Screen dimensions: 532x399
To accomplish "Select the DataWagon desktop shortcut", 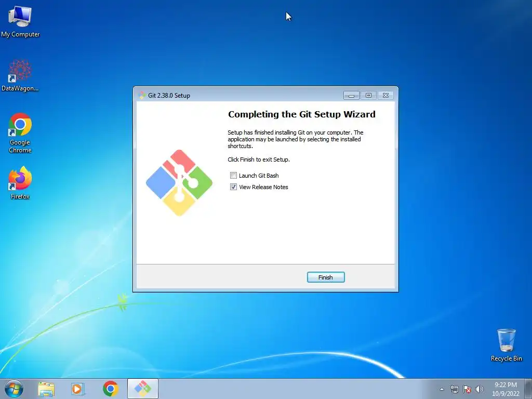I will pyautogui.click(x=20, y=75).
